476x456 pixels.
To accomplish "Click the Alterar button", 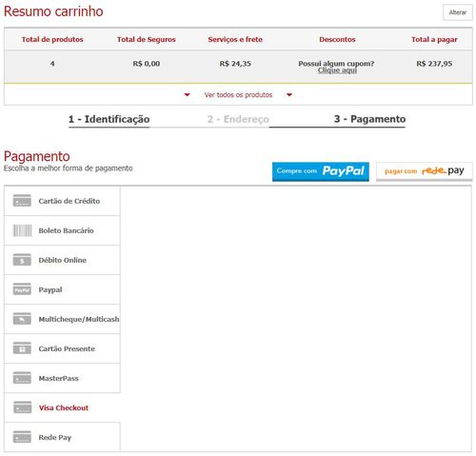I will [458, 12].
